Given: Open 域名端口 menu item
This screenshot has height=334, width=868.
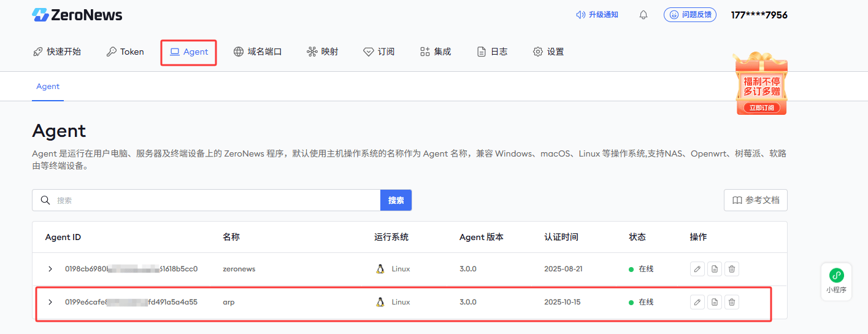Looking at the screenshot, I should (x=258, y=52).
